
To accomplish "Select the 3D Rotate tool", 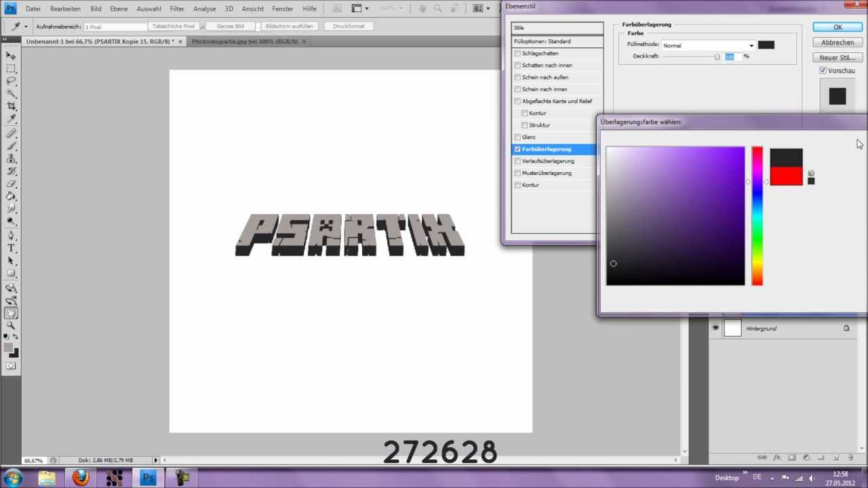I will 11,288.
